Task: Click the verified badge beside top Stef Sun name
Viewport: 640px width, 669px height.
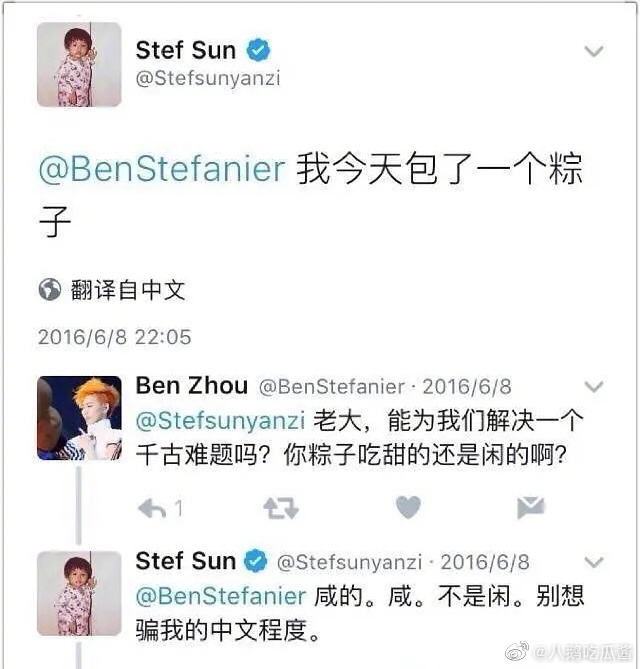Action: (259, 50)
